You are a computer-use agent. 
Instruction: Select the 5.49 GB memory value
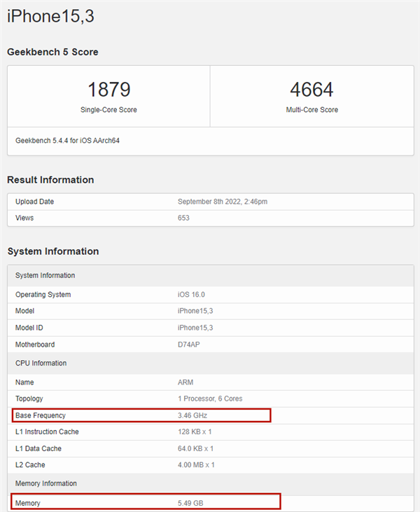[x=191, y=502]
